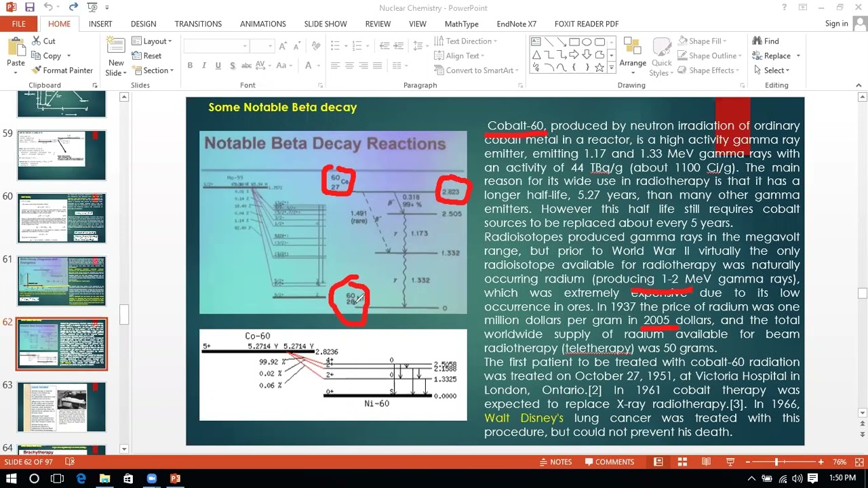Start Slide Show from the status bar
This screenshot has width=868, height=488.
point(730,462)
